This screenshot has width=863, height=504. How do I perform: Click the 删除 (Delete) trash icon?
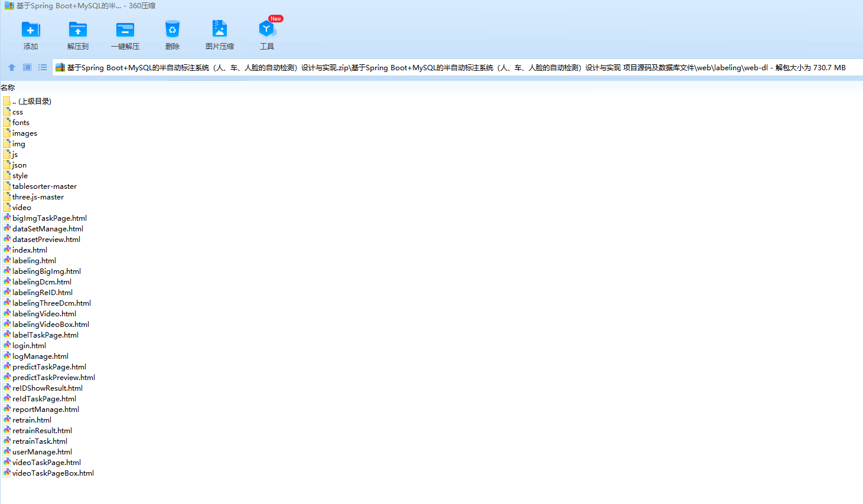pyautogui.click(x=172, y=29)
